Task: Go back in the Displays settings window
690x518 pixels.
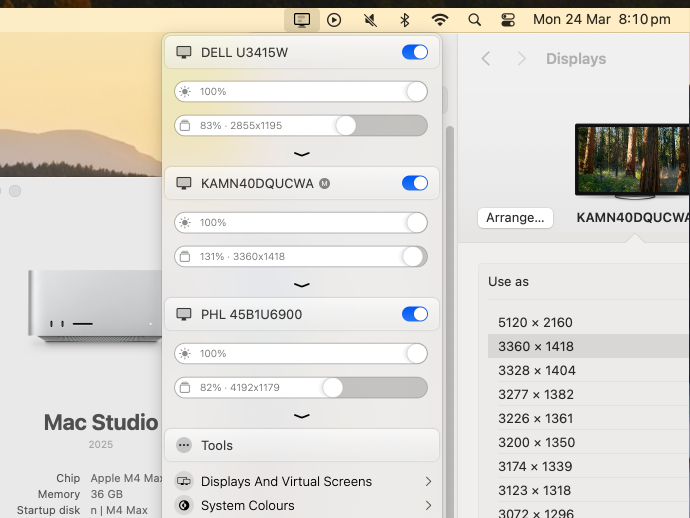Action: [486, 59]
